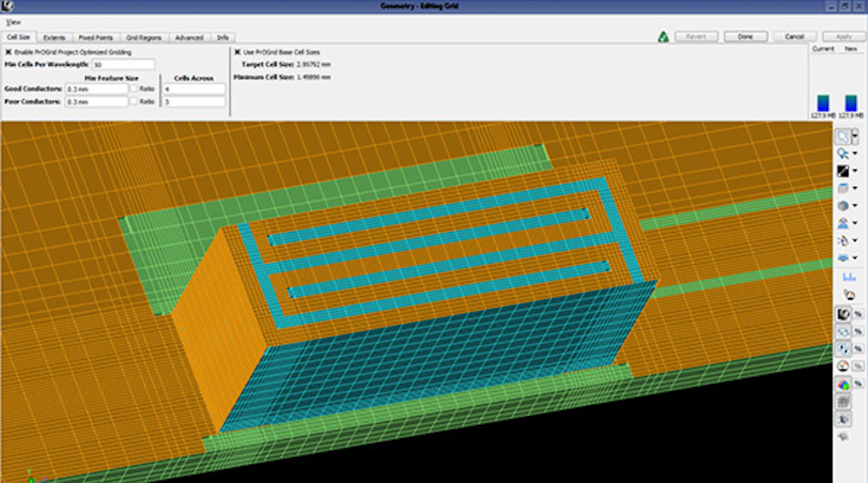Click the Min Cells Per Wavelength field
This screenshot has width=868, height=483.
point(122,64)
